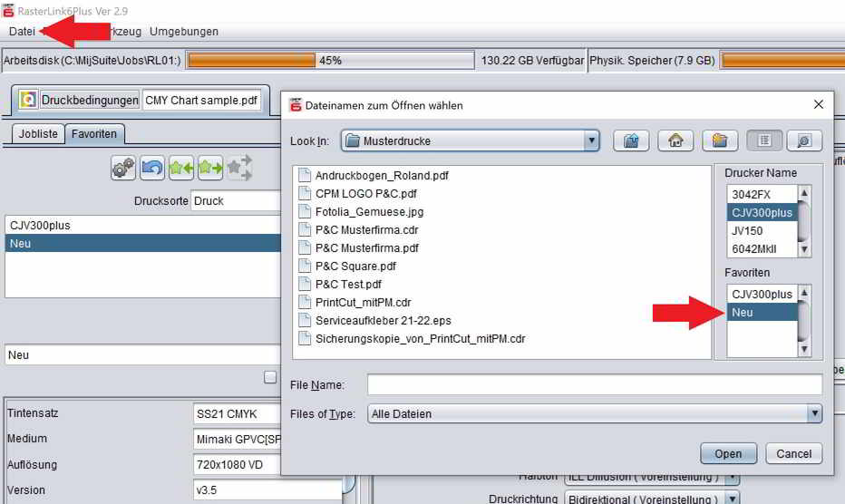Toggle the checkbox below the Neu field
845x504 pixels.
(270, 377)
